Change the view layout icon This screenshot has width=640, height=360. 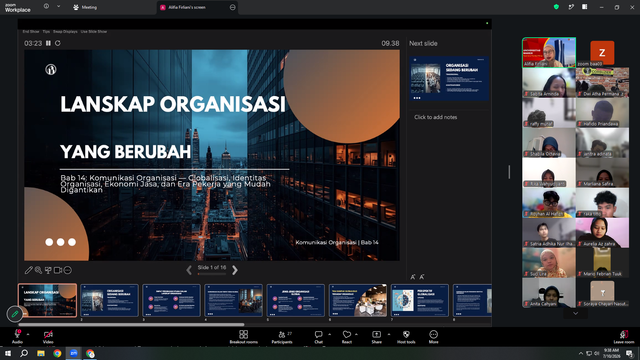(584, 7)
